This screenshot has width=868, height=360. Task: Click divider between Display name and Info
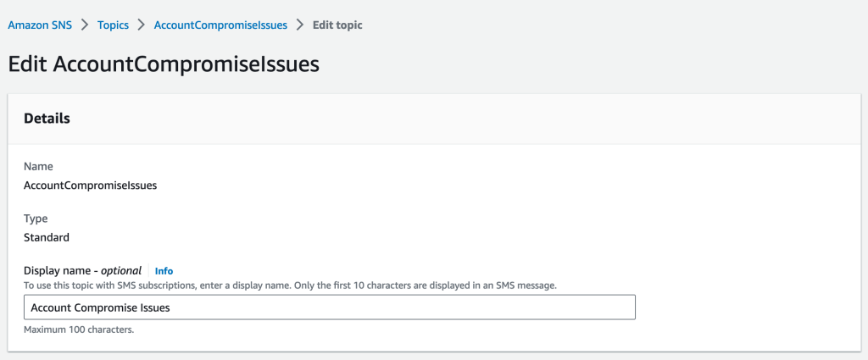148,271
